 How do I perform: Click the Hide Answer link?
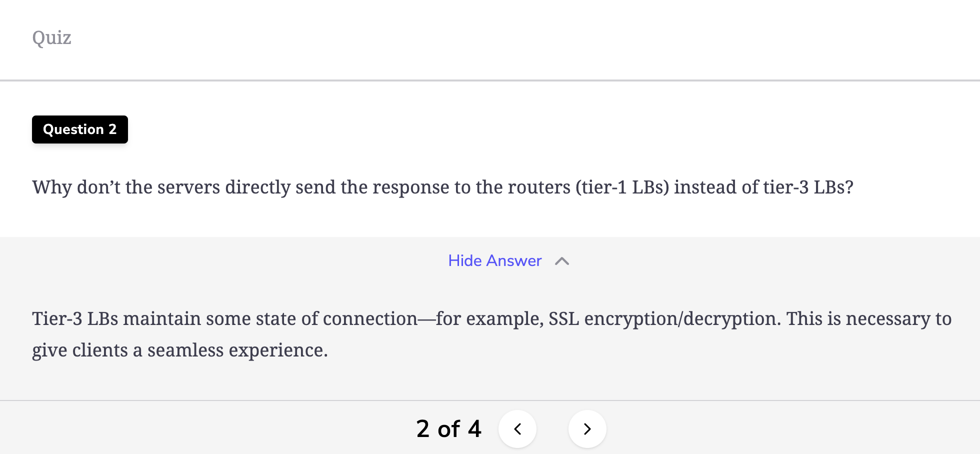[495, 260]
